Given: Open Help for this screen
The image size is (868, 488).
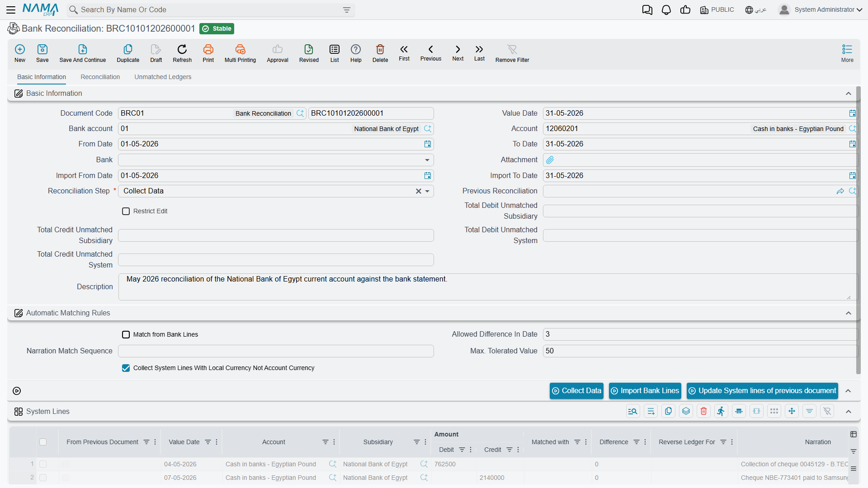Looking at the screenshot, I should [356, 53].
